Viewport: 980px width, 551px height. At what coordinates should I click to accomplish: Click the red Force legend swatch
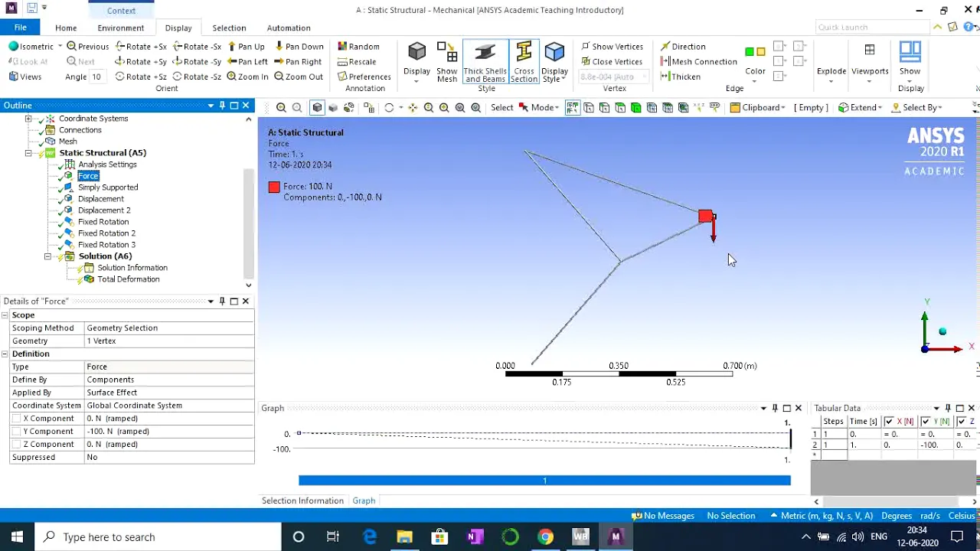(x=274, y=187)
